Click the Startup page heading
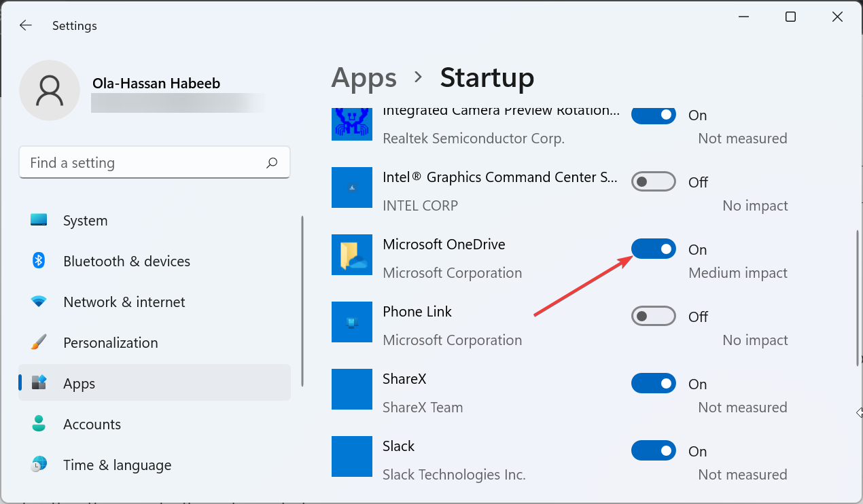 point(487,78)
